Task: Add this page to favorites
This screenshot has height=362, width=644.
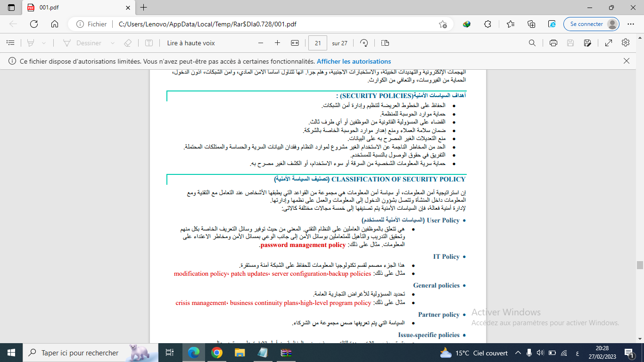Action: coord(443,24)
